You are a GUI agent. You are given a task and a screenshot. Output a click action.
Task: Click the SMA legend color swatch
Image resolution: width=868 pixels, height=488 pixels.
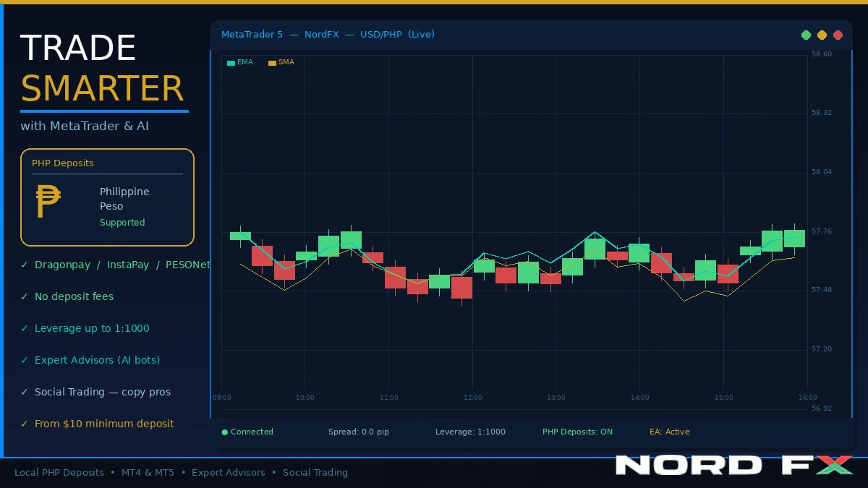[x=272, y=63]
